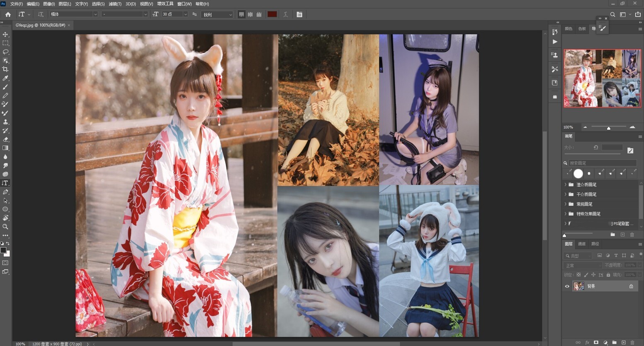The width and height of the screenshot is (644, 346).
Task: Toggle Quick Mask mode
Action: coord(5,263)
